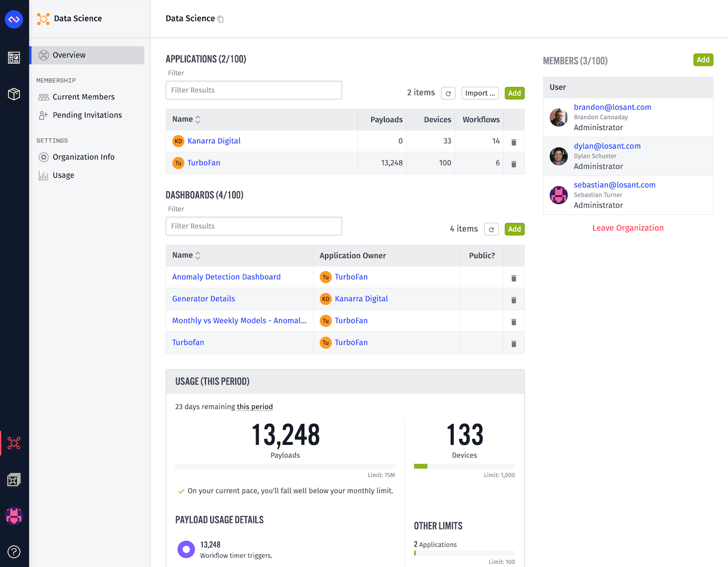Click the 'this period' underlined text
Image resolution: width=728 pixels, height=567 pixels.
tap(255, 407)
